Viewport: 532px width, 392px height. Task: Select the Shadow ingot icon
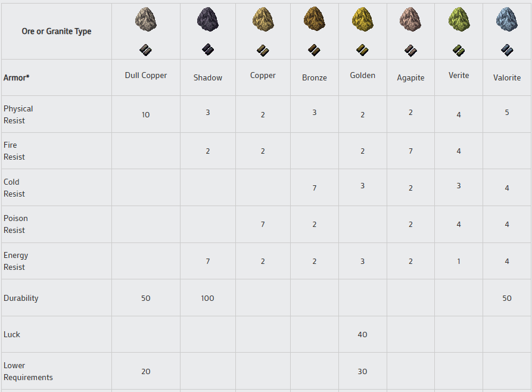[x=208, y=49]
